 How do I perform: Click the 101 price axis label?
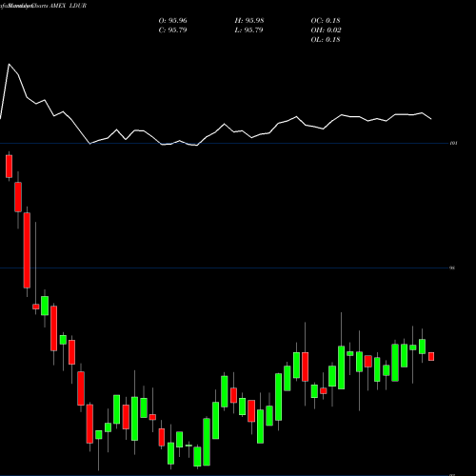click(454, 144)
